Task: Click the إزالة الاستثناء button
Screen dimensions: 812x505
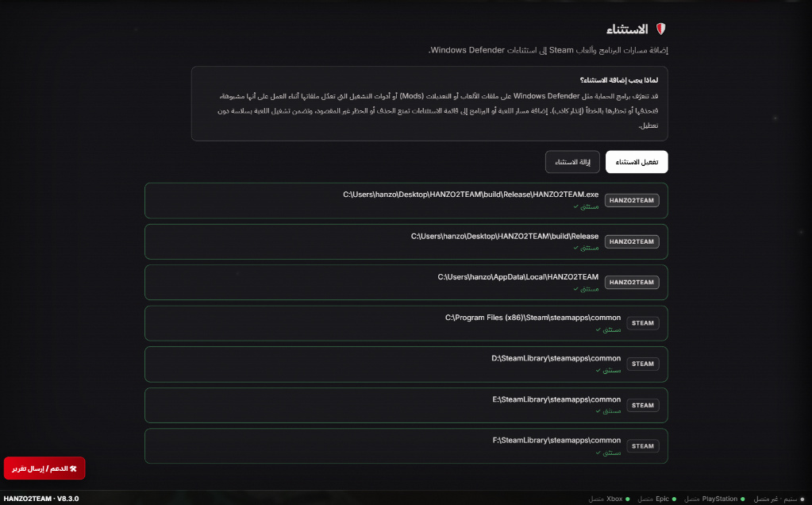Action: [x=572, y=162]
